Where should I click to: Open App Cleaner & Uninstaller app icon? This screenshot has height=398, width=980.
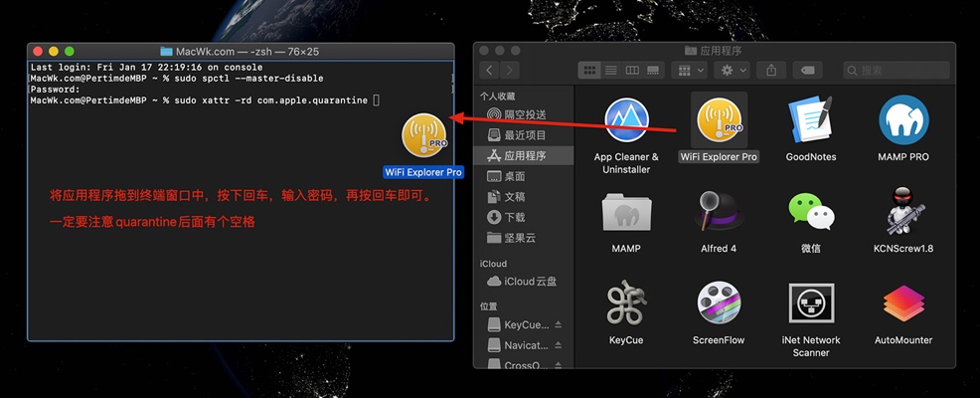pos(626,120)
